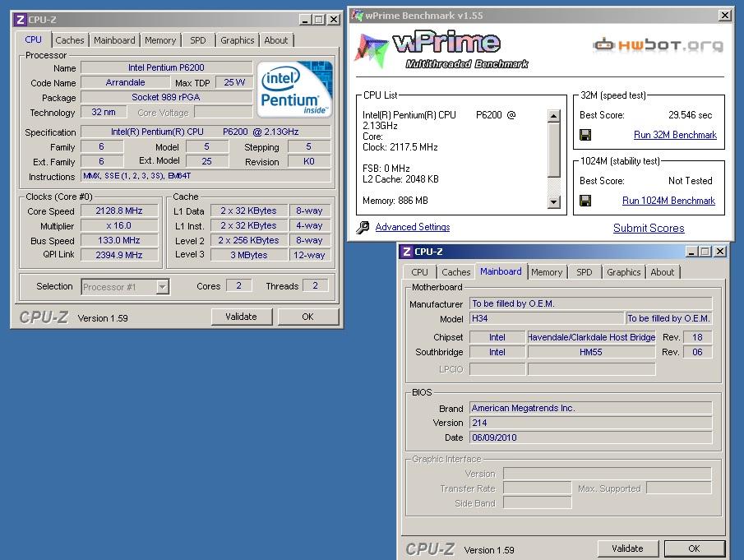The image size is (744, 560).
Task: Open About tab in the top-left CPU-Z window
Action: pyautogui.click(x=276, y=40)
